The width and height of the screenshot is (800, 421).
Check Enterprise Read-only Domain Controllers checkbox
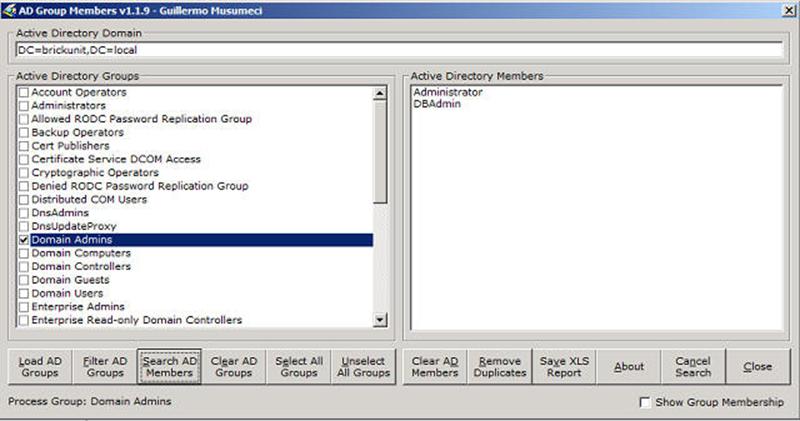coord(23,320)
